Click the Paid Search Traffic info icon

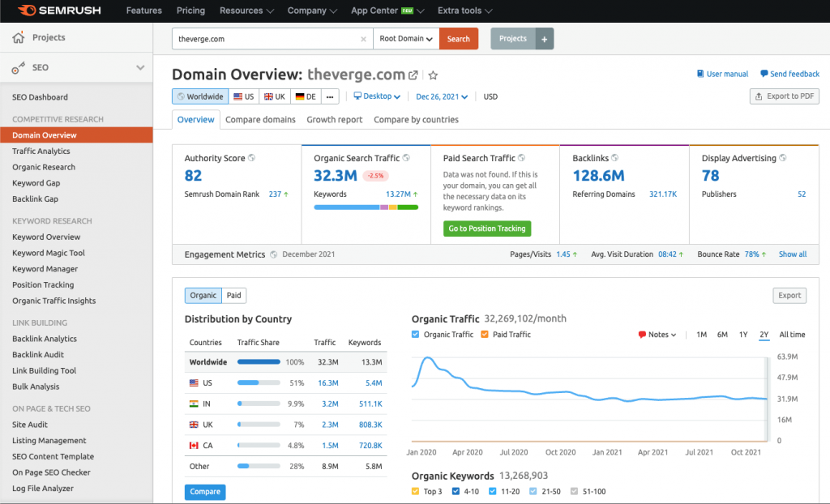(521, 158)
